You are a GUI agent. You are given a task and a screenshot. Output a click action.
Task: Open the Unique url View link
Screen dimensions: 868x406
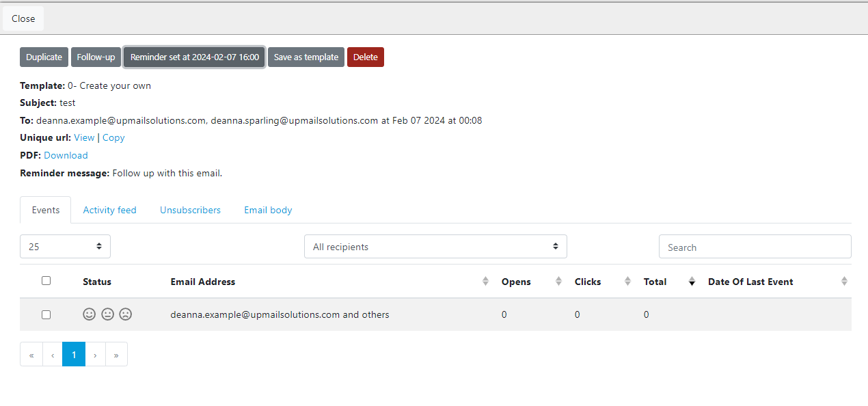pos(84,137)
